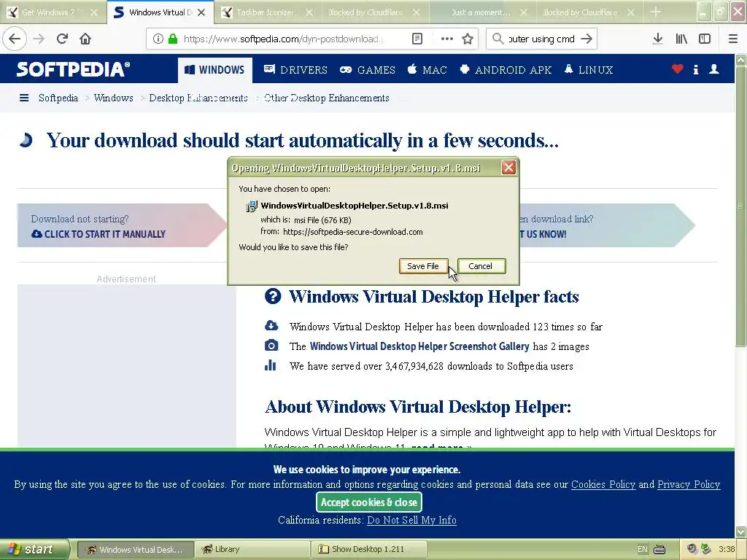Image resolution: width=747 pixels, height=560 pixels.
Task: Open the Downloads panel arrow
Action: (658, 39)
